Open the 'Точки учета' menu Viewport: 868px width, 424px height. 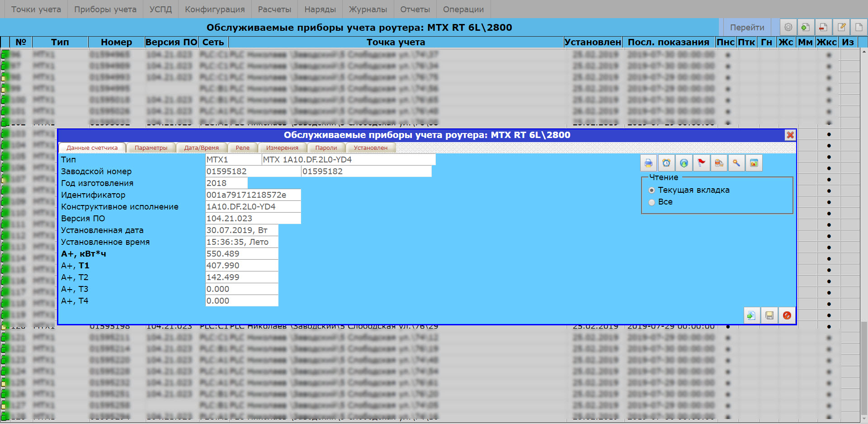click(36, 9)
